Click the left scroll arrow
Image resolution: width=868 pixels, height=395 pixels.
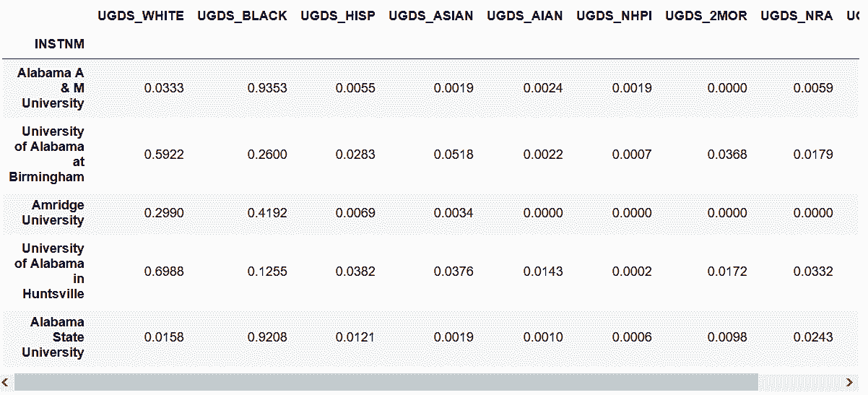[6, 382]
